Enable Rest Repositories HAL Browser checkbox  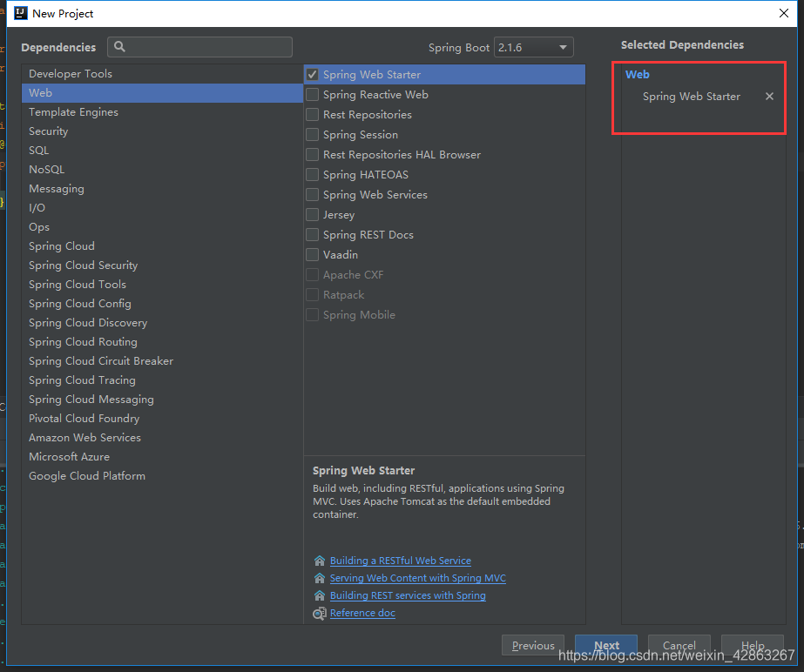click(x=312, y=155)
